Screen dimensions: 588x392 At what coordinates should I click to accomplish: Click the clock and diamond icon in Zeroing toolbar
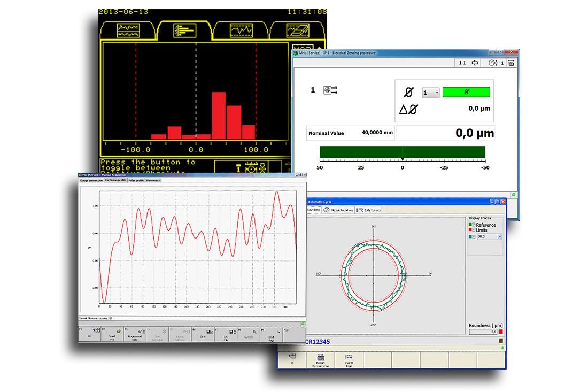(493, 63)
